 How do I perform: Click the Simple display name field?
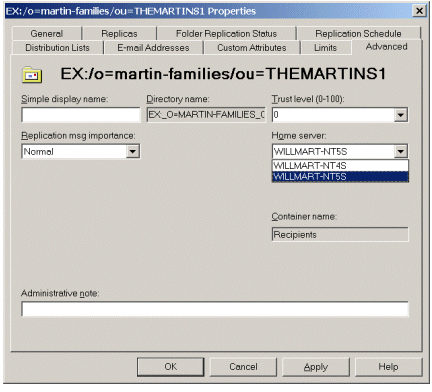coord(81,115)
